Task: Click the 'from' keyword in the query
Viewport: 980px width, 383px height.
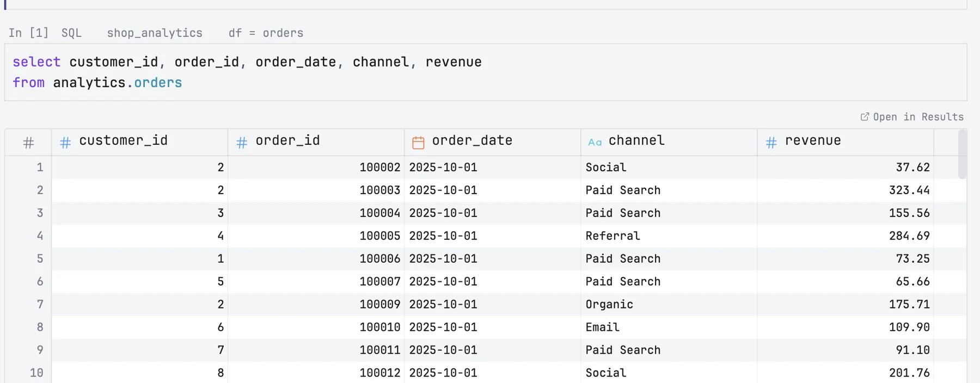Action: [x=28, y=83]
